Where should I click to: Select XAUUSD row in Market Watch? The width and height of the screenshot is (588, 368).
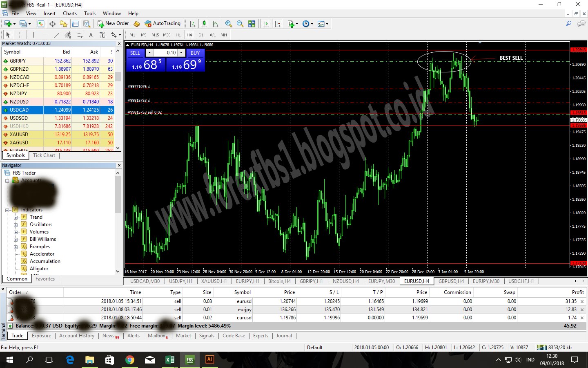coord(58,134)
